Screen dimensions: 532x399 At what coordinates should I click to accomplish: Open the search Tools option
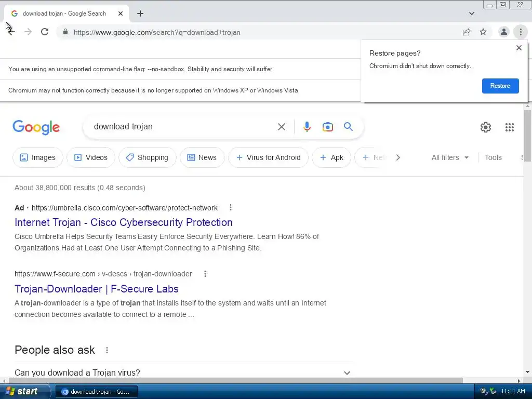(493, 157)
